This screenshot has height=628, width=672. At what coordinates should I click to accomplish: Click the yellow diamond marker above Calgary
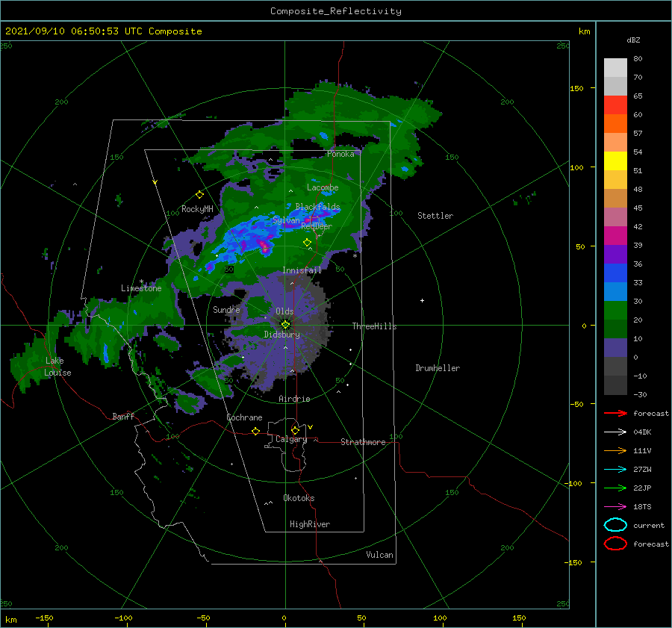coord(295,430)
